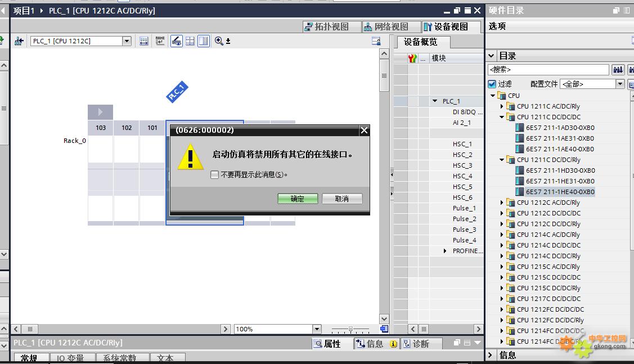Collapse PLC_1 row in device overview
This screenshot has width=634, height=364.
pyautogui.click(x=435, y=101)
